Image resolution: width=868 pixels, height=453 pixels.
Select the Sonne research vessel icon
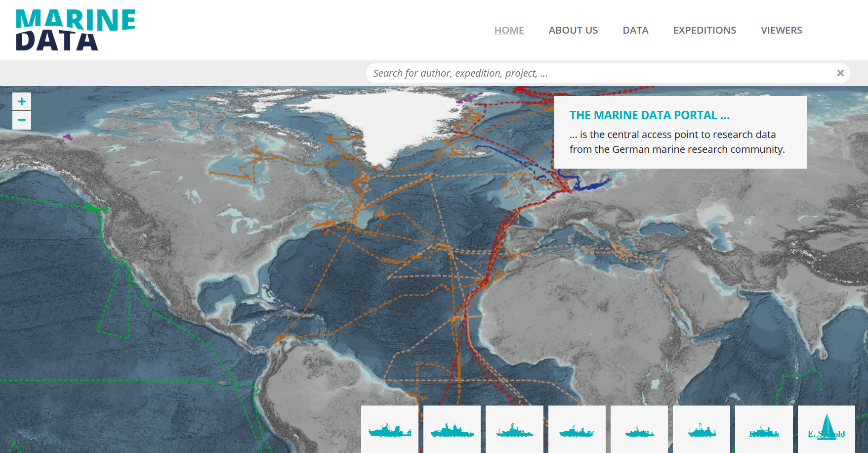coord(390,429)
